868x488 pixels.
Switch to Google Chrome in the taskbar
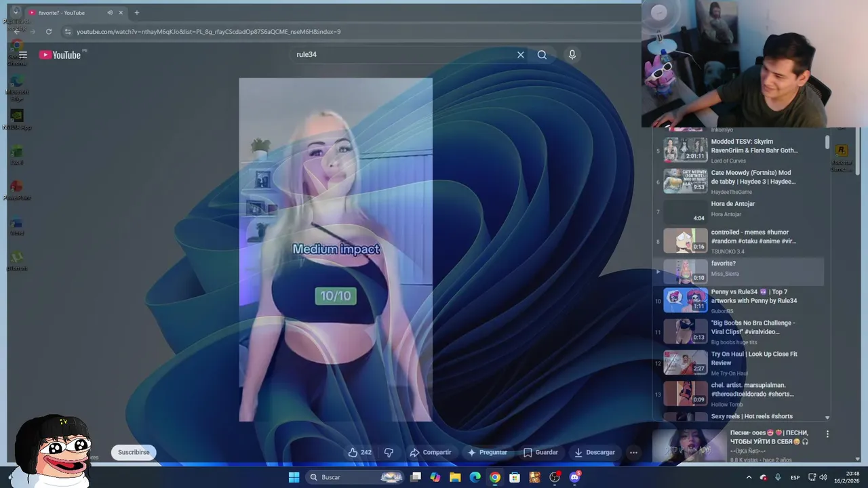click(x=495, y=477)
